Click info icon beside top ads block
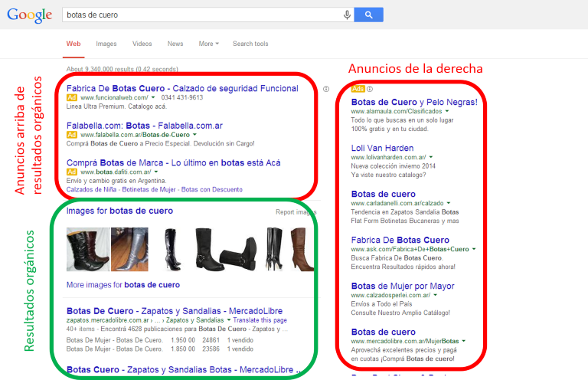This screenshot has height=380, width=588. [x=326, y=89]
